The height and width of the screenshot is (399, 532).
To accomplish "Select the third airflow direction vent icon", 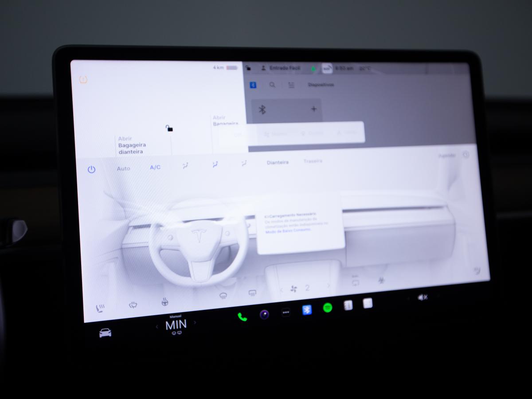I will (x=244, y=164).
